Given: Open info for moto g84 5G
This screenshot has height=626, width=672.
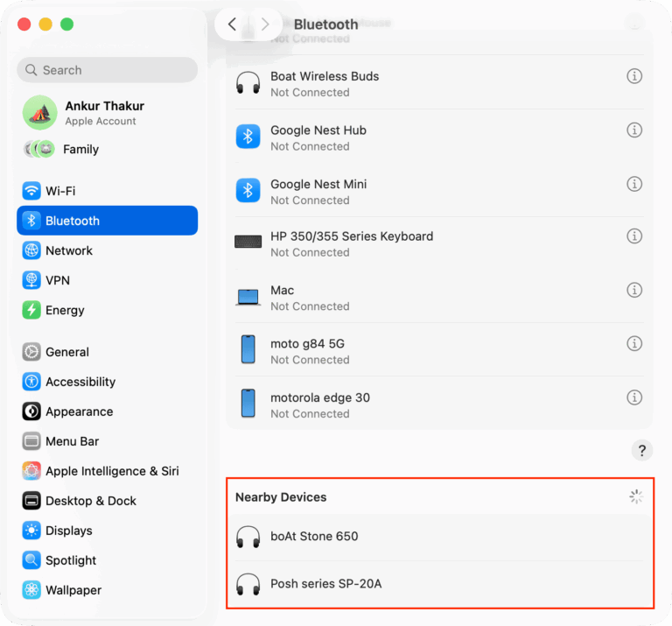Looking at the screenshot, I should pos(634,343).
